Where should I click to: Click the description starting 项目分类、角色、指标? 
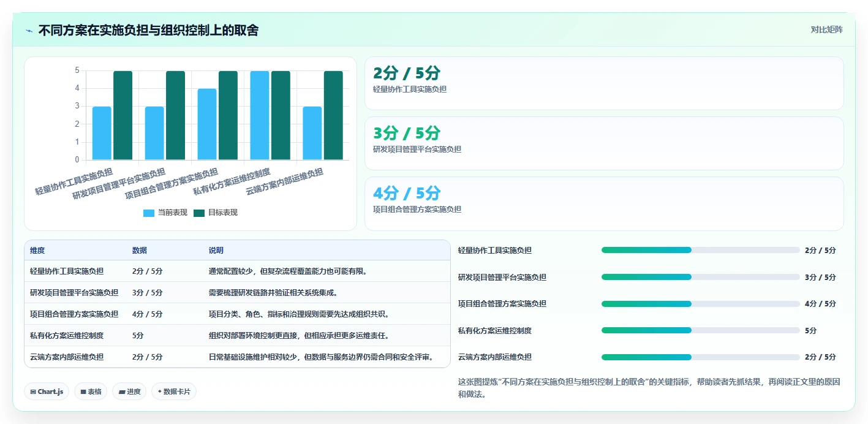(x=299, y=314)
